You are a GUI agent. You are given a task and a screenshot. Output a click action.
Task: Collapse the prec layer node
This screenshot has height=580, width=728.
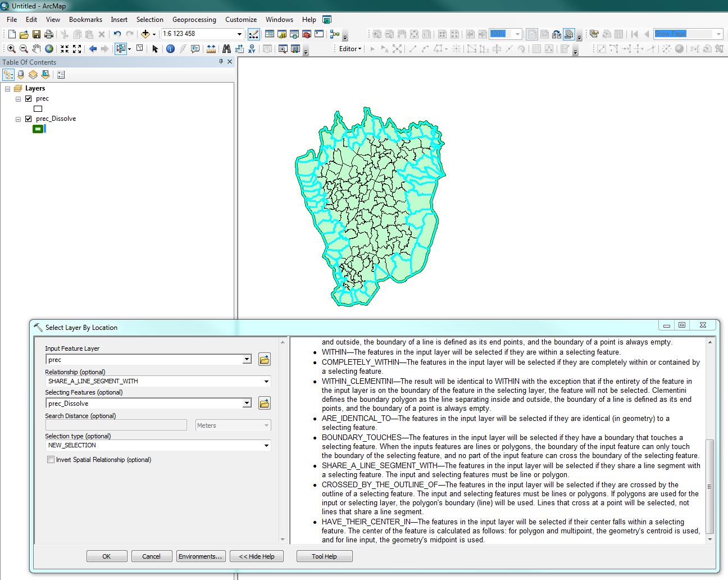pos(18,99)
